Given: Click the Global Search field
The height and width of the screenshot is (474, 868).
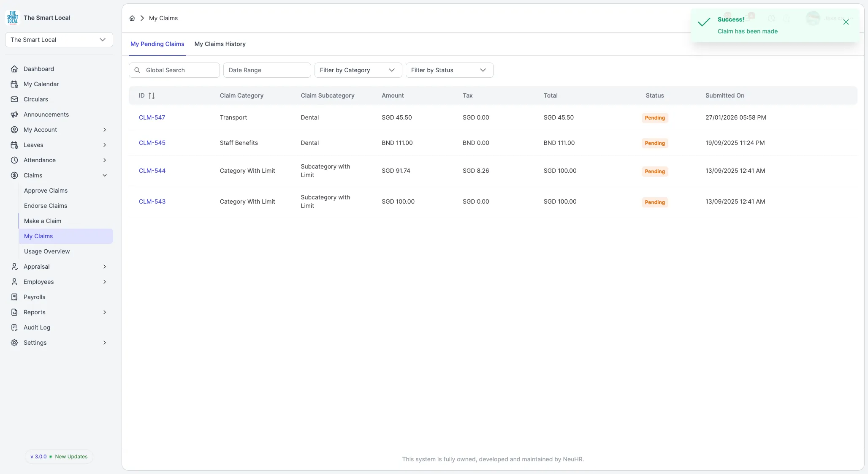Looking at the screenshot, I should click(174, 70).
